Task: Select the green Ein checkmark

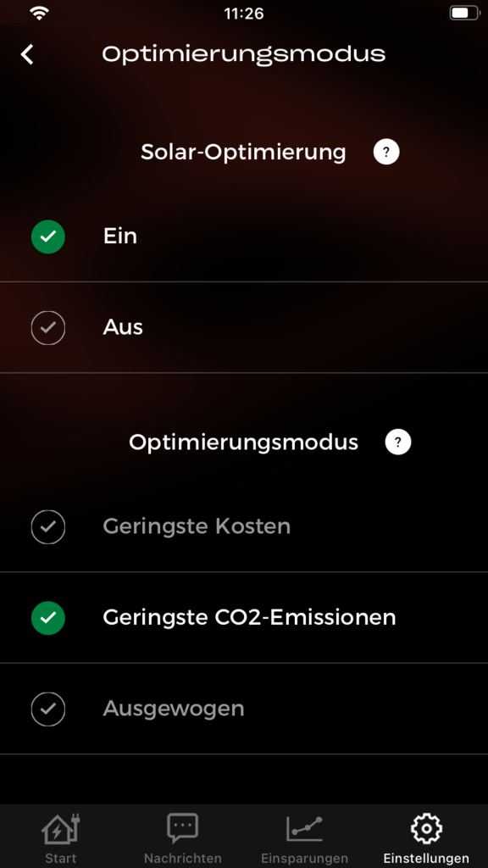Action: pyautogui.click(x=48, y=236)
